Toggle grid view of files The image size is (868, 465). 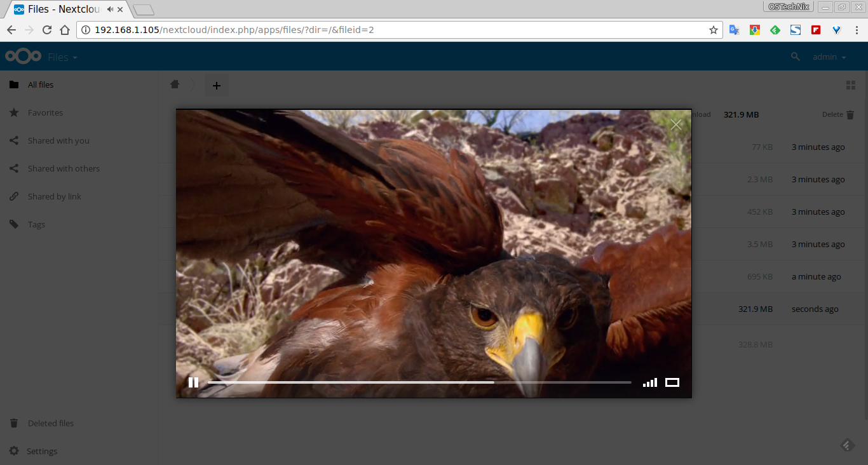point(851,85)
